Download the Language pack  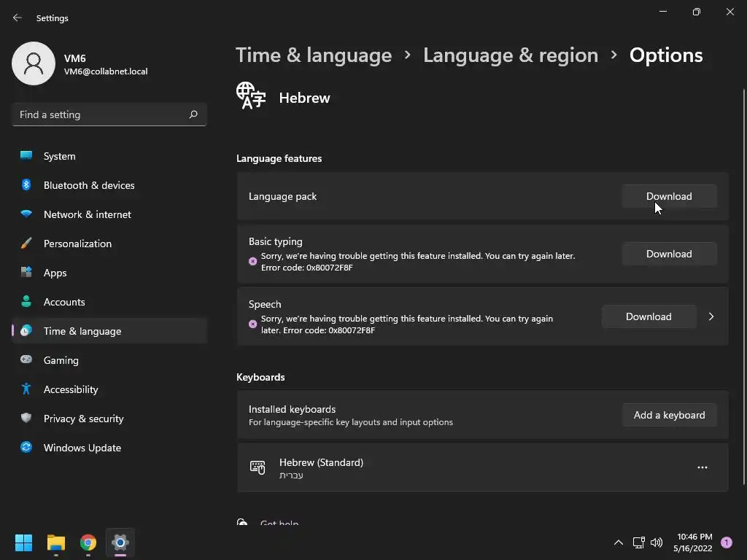[669, 196]
